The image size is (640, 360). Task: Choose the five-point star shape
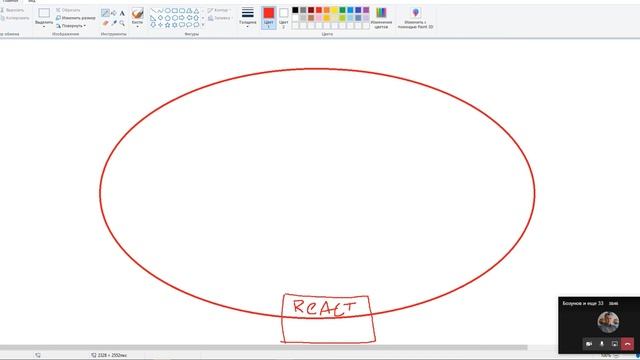click(167, 25)
